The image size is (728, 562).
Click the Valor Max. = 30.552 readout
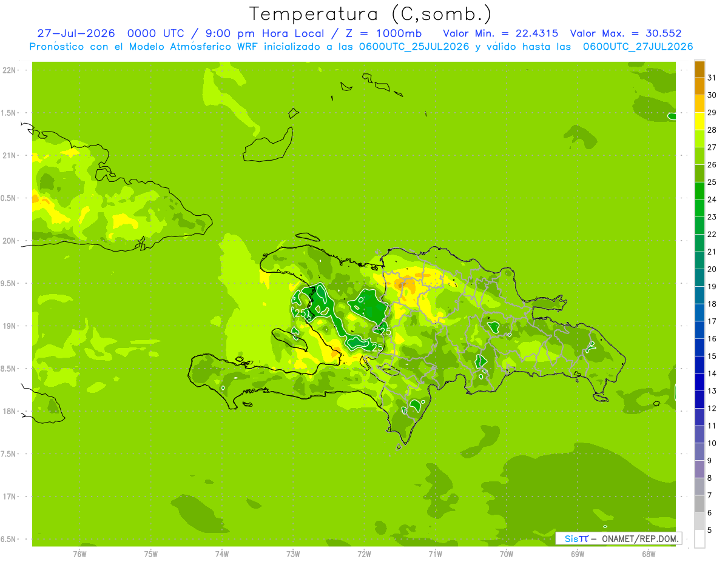click(626, 33)
